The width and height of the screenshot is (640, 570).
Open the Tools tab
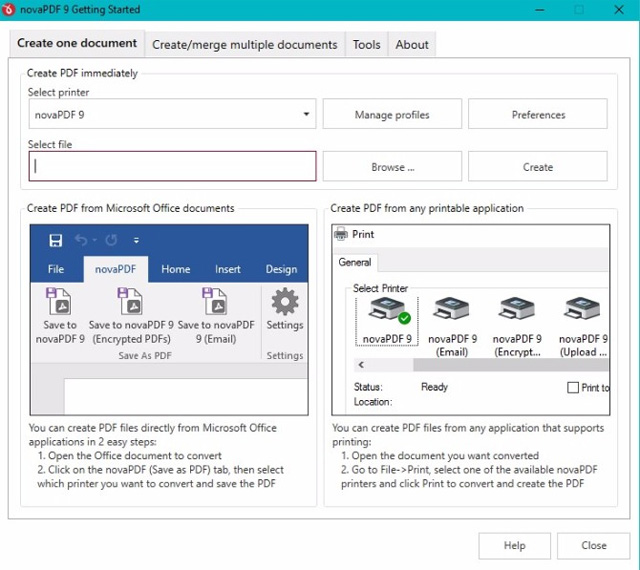[366, 44]
